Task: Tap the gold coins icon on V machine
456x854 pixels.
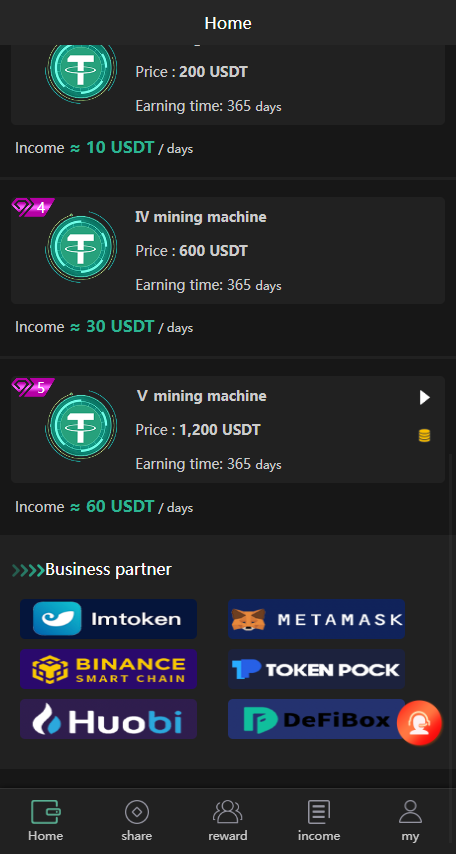Action: 424,436
